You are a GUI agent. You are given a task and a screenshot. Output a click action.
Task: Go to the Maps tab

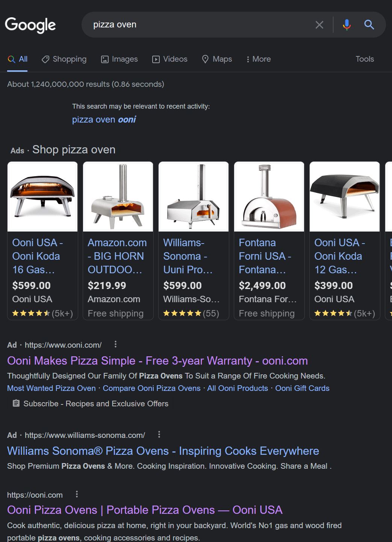click(217, 59)
